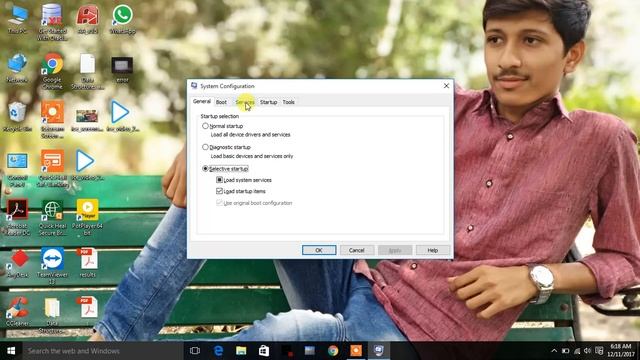
Task: Select the Diagnostic startup option
Action: tap(227, 147)
